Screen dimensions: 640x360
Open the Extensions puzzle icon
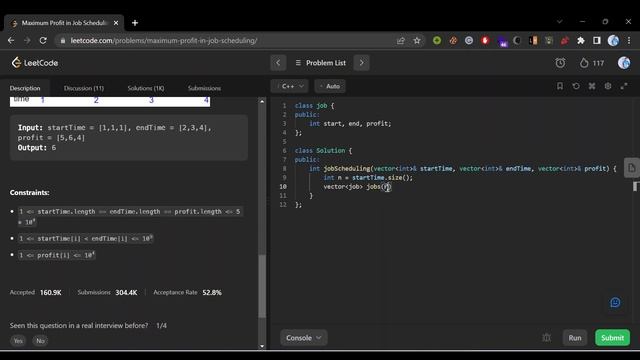point(580,40)
